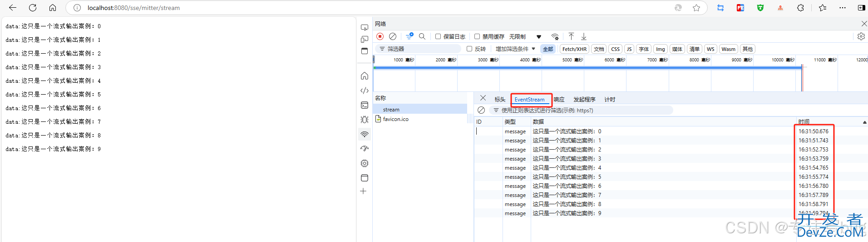This screenshot has width=868, height=242.
Task: Open network settings gear icon
Action: 861,36
